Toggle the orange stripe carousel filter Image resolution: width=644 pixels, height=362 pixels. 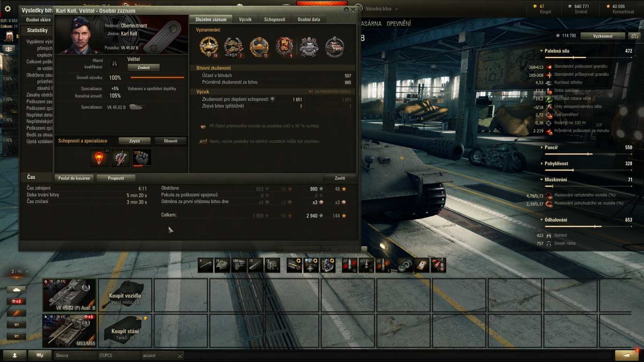tap(17, 313)
